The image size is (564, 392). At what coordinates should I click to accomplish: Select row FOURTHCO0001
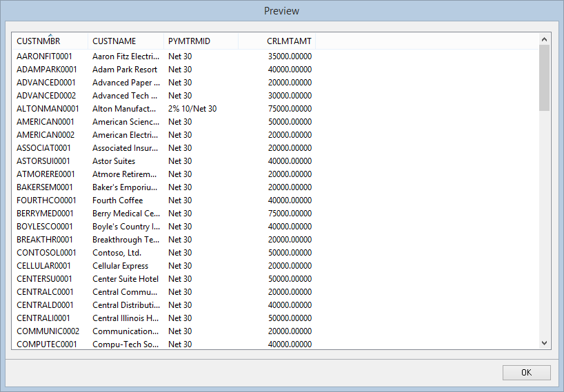point(164,200)
